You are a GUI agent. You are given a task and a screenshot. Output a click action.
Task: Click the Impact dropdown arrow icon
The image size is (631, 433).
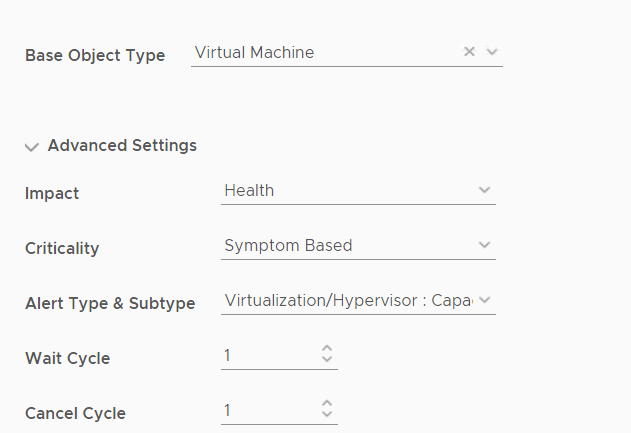[x=484, y=190]
